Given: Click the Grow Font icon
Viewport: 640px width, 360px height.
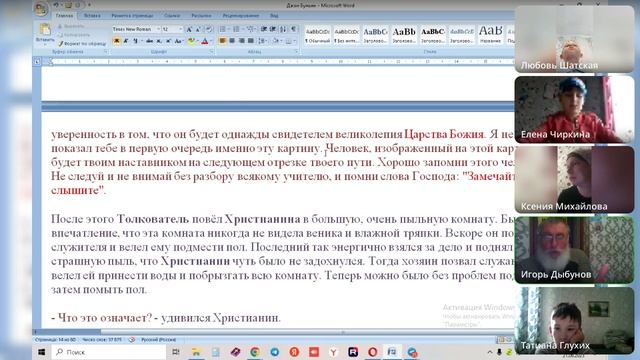Looking at the screenshot, I should pyautogui.click(x=189, y=29).
